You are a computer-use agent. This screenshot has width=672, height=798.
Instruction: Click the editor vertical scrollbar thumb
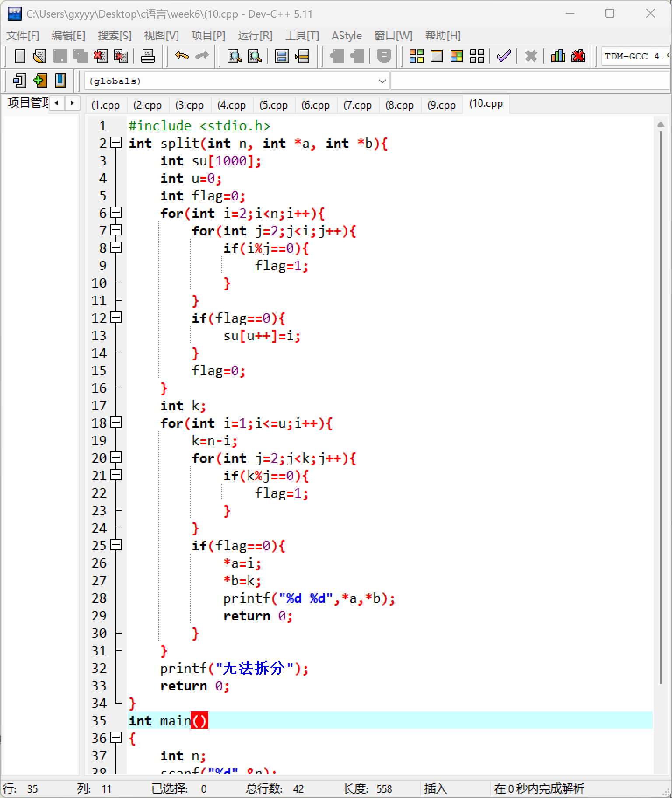tap(661, 407)
